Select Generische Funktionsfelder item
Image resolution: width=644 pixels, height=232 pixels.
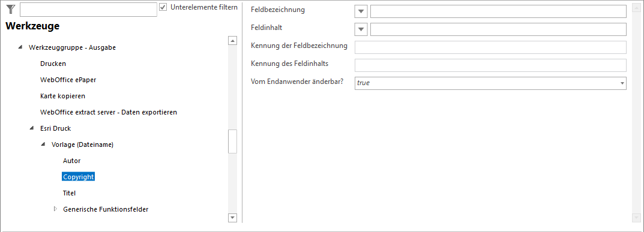point(106,209)
